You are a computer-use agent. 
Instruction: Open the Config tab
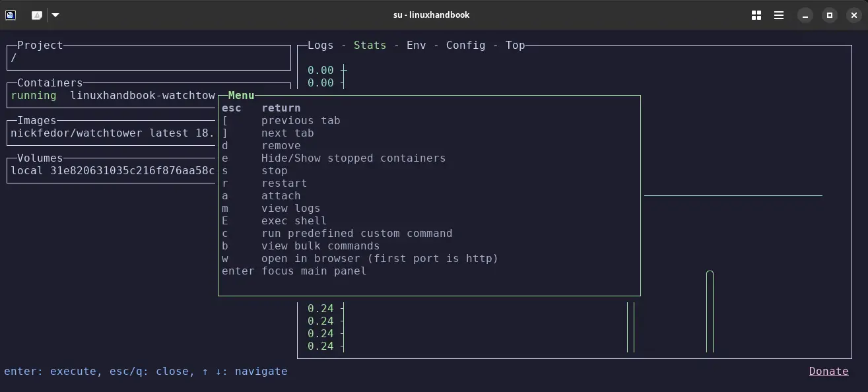pos(465,45)
